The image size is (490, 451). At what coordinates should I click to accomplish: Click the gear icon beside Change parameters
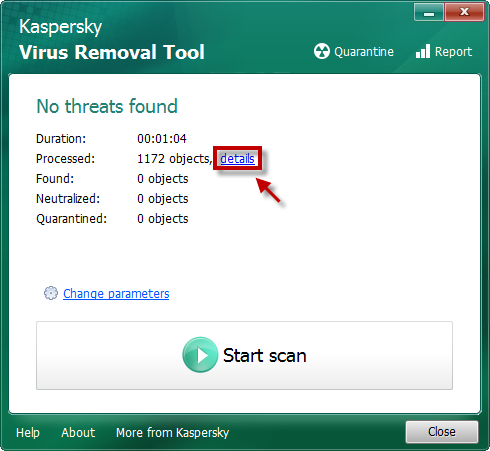click(51, 293)
